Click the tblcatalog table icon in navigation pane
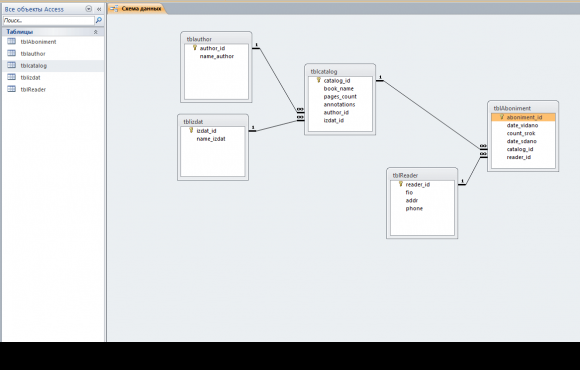 11,65
